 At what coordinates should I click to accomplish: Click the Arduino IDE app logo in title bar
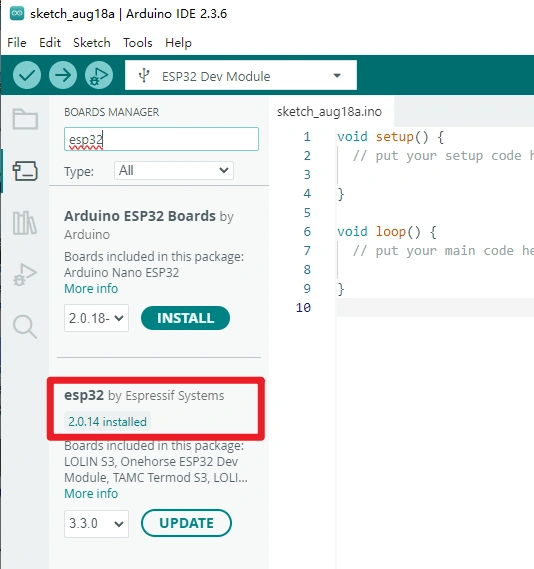[17, 14]
